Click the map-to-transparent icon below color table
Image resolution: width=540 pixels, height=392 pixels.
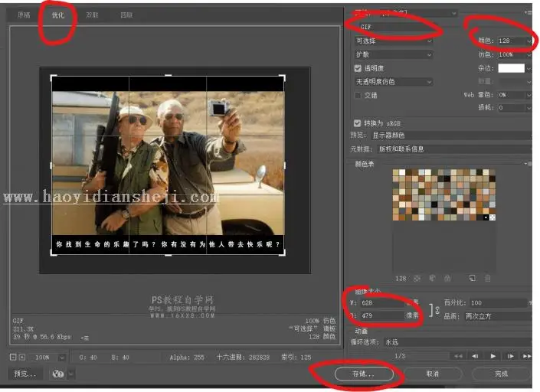coord(417,278)
